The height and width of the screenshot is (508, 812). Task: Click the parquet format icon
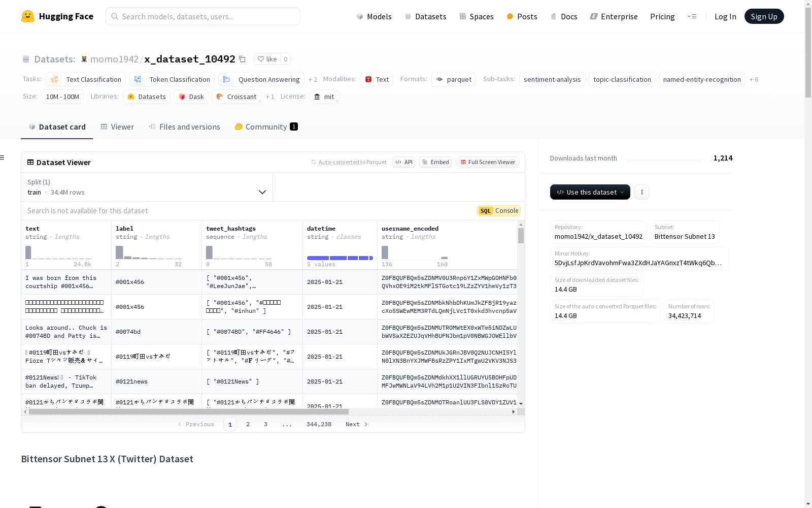pyautogui.click(x=439, y=79)
